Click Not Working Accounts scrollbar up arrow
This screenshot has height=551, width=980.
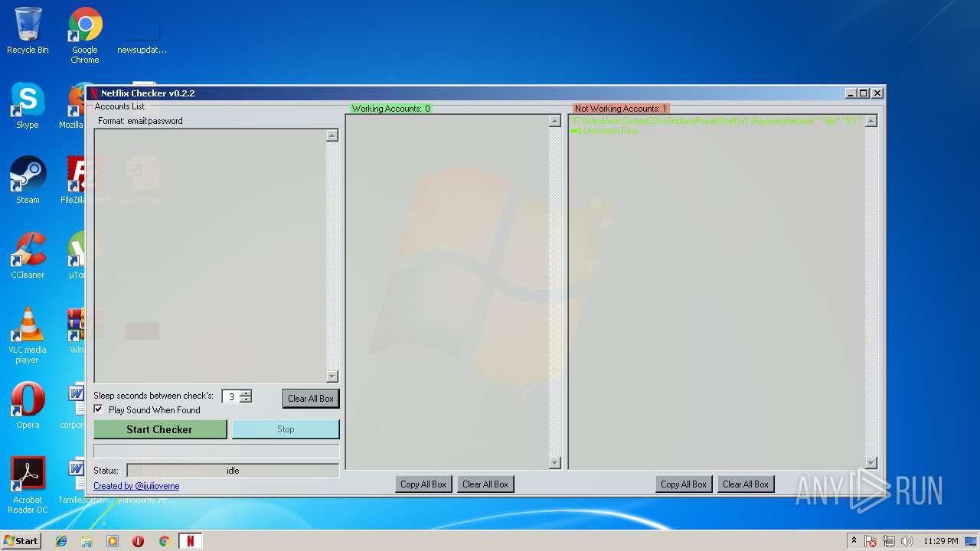click(x=871, y=121)
